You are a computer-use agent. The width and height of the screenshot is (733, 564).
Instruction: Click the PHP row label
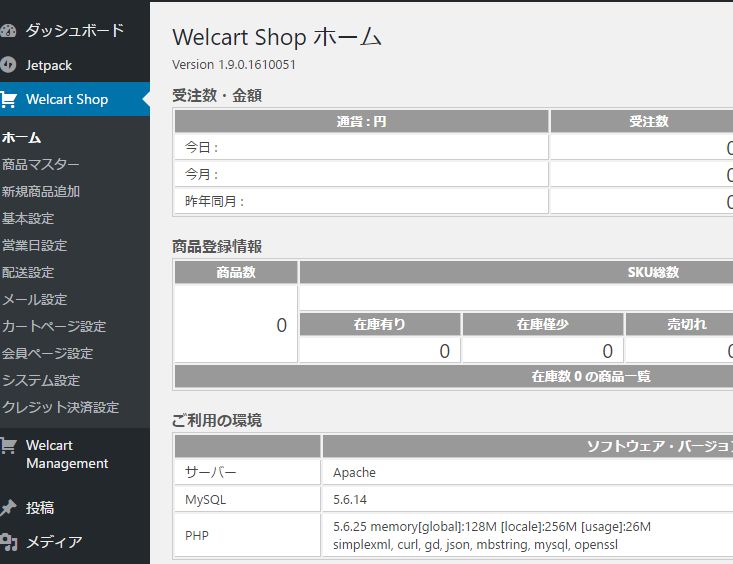(x=197, y=535)
